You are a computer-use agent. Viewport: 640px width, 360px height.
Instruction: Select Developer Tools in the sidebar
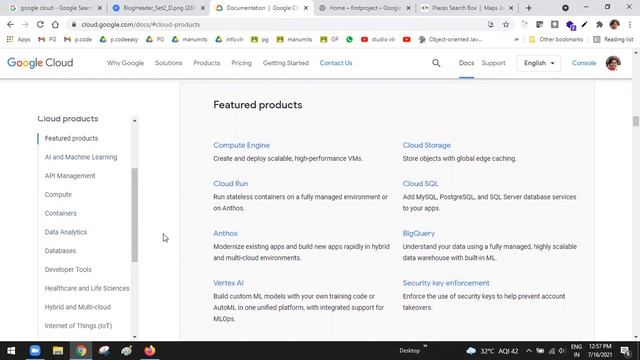click(x=68, y=269)
